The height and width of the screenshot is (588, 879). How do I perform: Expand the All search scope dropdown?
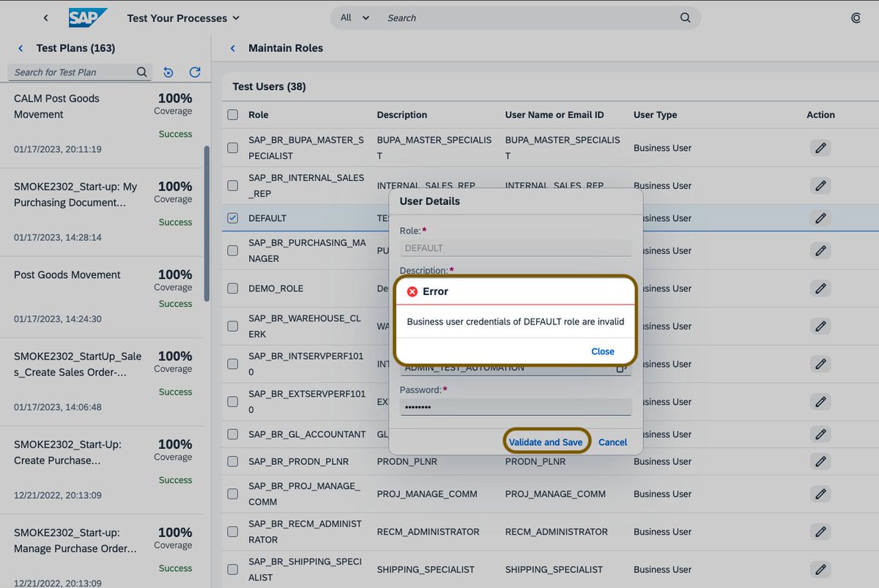[355, 18]
